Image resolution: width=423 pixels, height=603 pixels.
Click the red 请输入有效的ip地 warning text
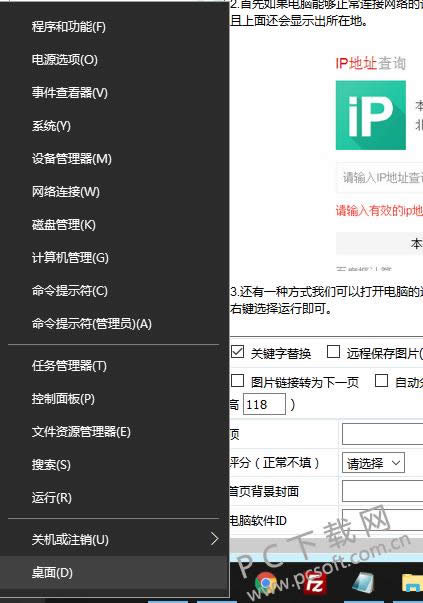click(x=379, y=210)
